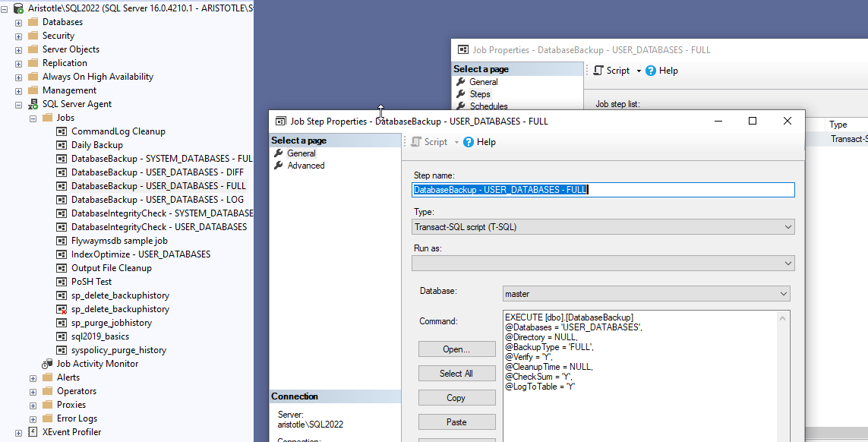Click the Copy button

point(456,398)
